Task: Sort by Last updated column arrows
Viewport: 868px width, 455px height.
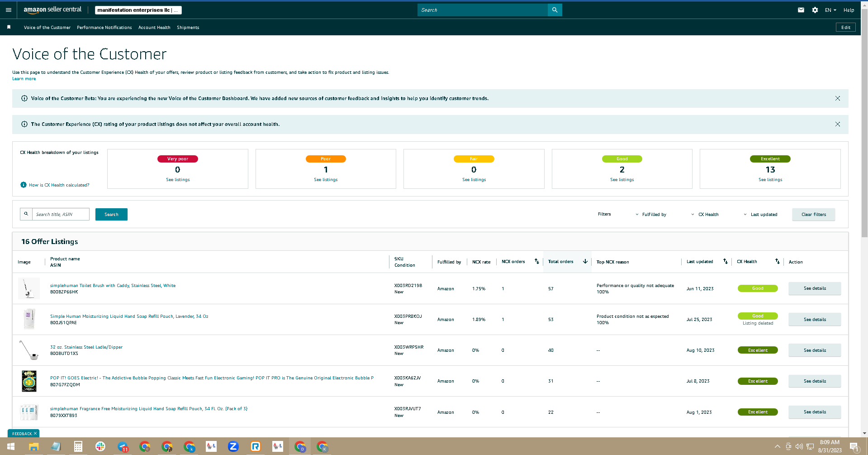Action: pos(725,262)
